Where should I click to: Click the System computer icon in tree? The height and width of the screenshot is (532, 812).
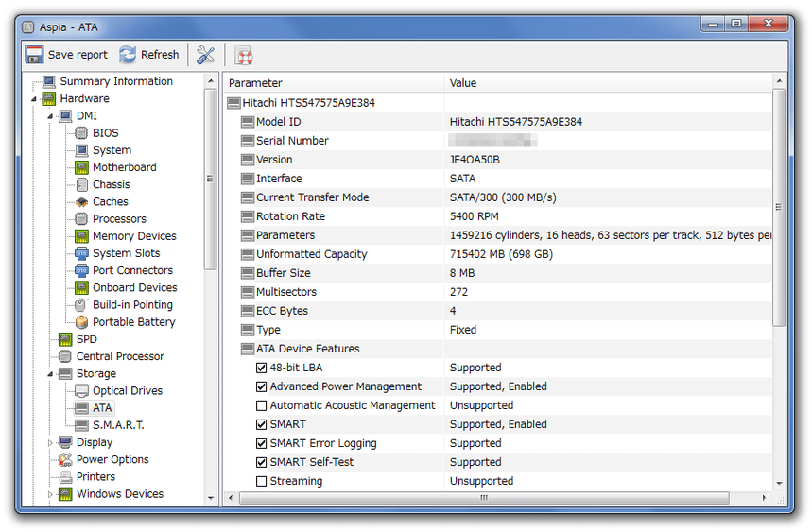click(x=81, y=150)
